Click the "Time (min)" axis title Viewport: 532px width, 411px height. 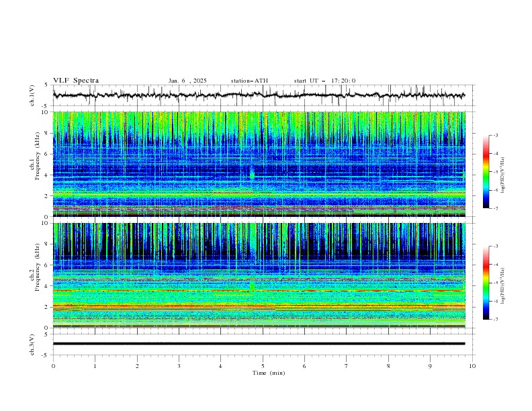269,373
